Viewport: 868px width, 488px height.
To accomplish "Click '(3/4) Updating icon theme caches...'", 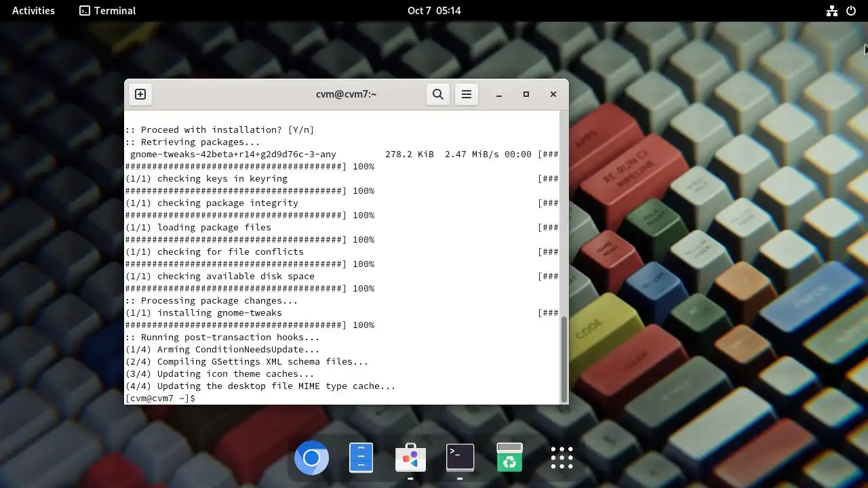I will point(220,373).
